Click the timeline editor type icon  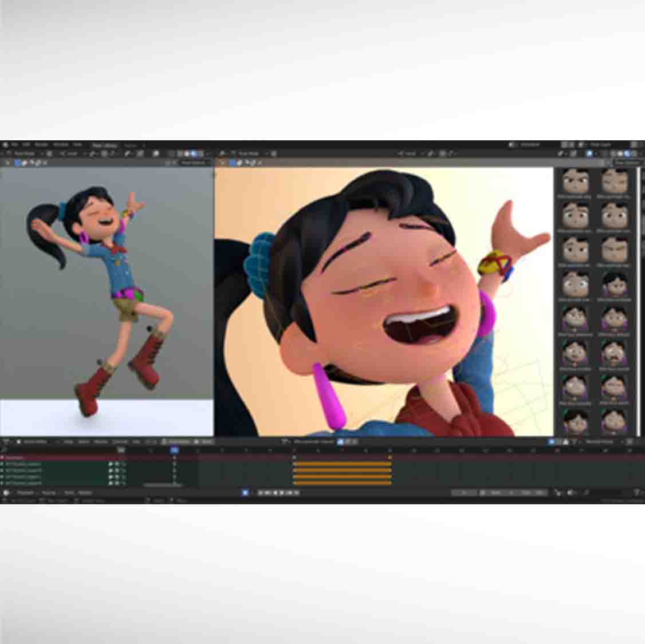pyautogui.click(x=7, y=493)
